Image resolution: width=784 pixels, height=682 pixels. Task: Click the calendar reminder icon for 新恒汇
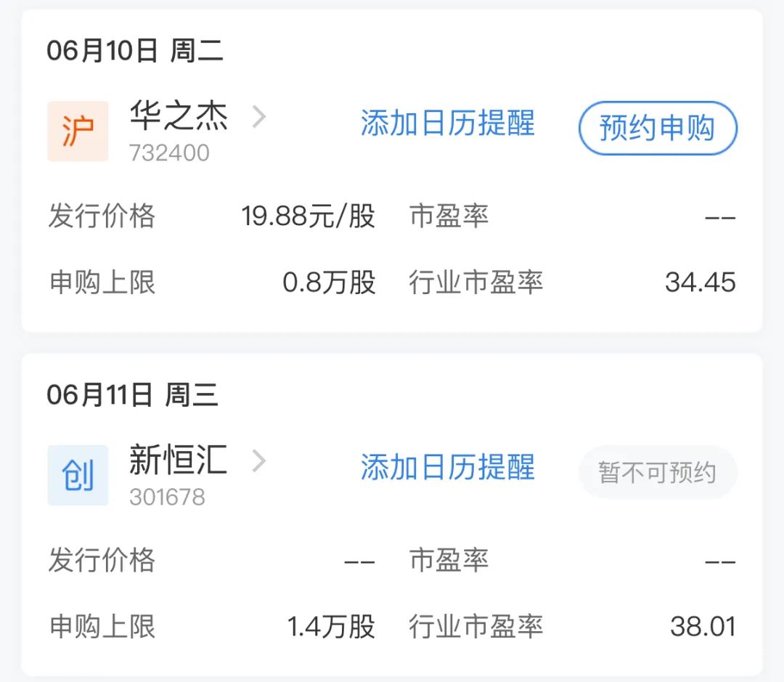coord(448,469)
